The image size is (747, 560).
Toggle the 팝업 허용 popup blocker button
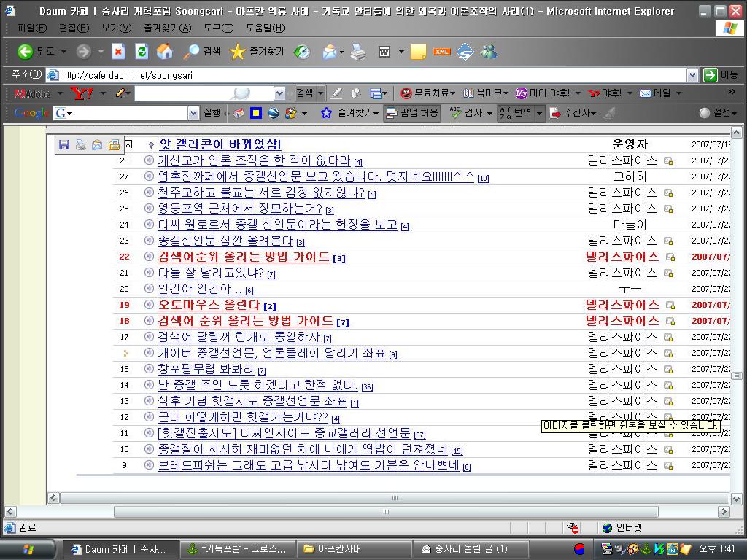[x=412, y=112]
